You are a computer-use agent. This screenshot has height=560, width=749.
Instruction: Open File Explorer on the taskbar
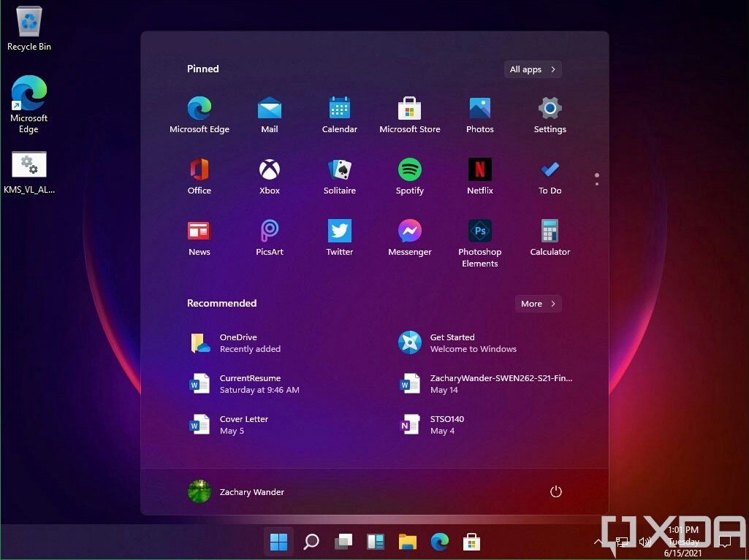tap(408, 542)
